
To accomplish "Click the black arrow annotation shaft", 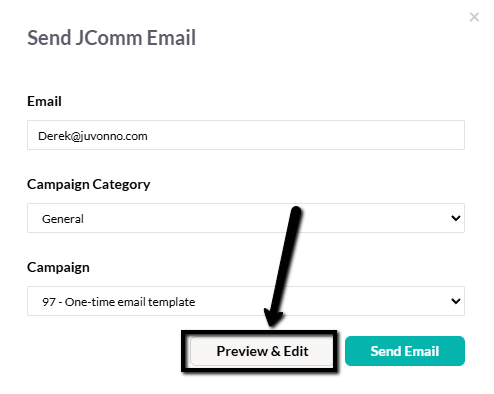I will click(x=286, y=260).
